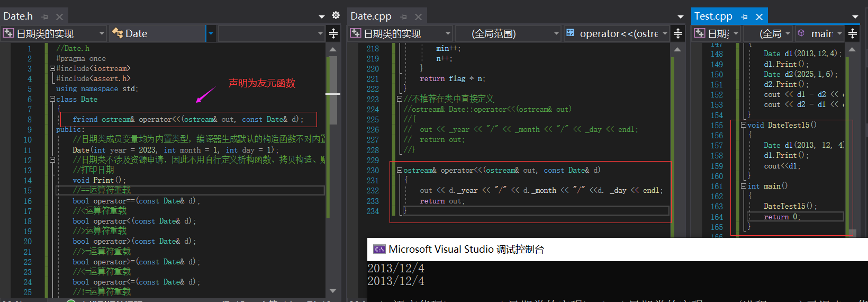The height and width of the screenshot is (302, 868).
Task: Switch to the Date.cpp tab
Action: tap(371, 16)
